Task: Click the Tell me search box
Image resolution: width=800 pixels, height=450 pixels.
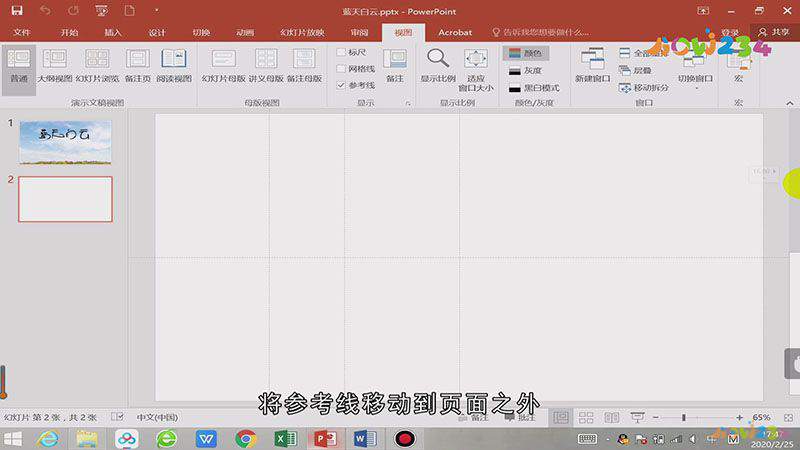Action: (x=541, y=32)
